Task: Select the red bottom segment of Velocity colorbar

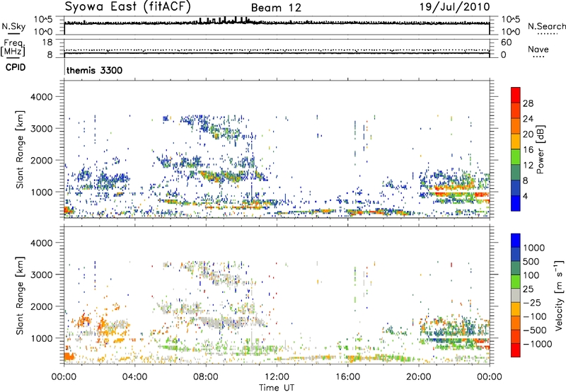Action: click(516, 350)
